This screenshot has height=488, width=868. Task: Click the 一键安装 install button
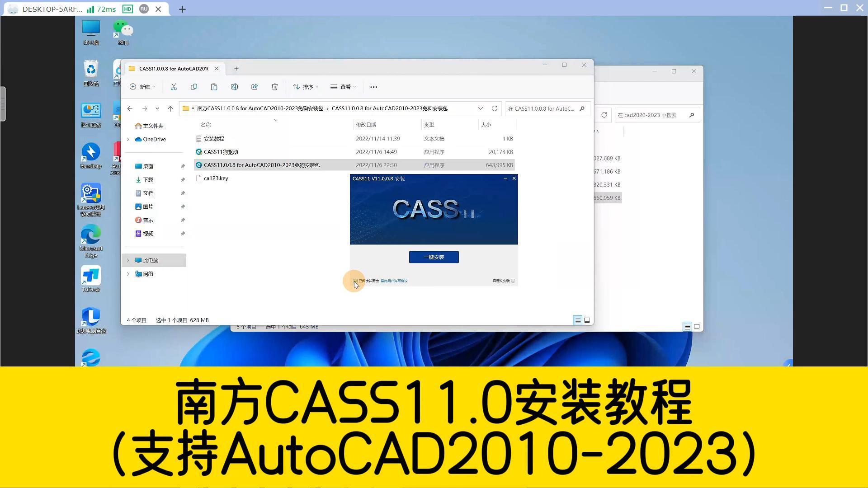point(433,257)
